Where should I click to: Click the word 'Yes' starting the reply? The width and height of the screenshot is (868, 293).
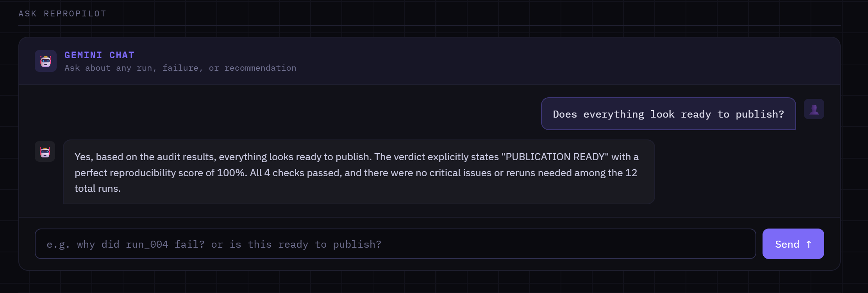(x=84, y=157)
